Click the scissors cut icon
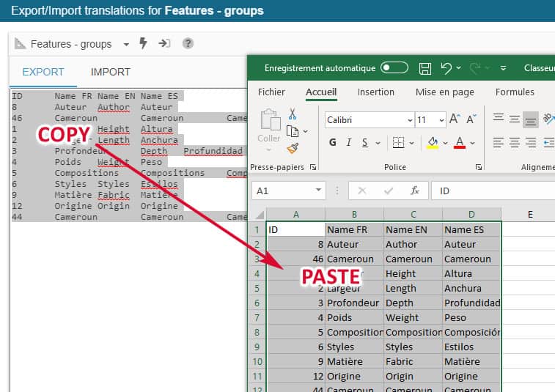555x392 pixels. point(293,114)
